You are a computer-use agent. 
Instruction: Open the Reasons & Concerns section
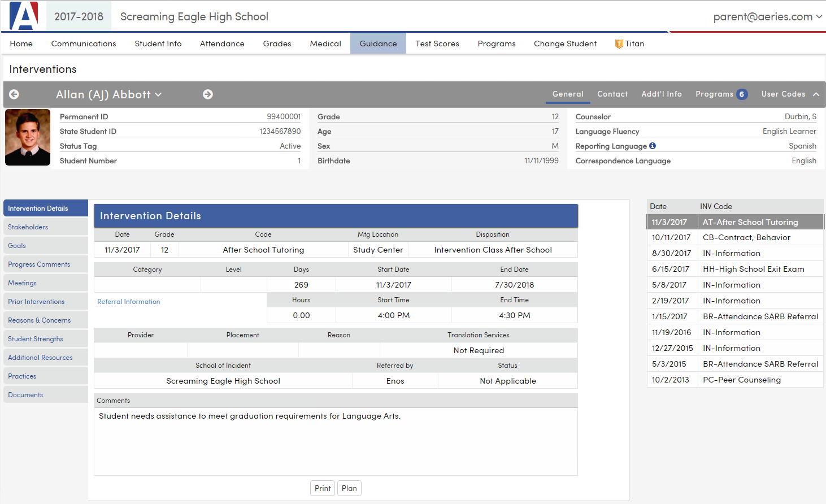pyautogui.click(x=46, y=320)
